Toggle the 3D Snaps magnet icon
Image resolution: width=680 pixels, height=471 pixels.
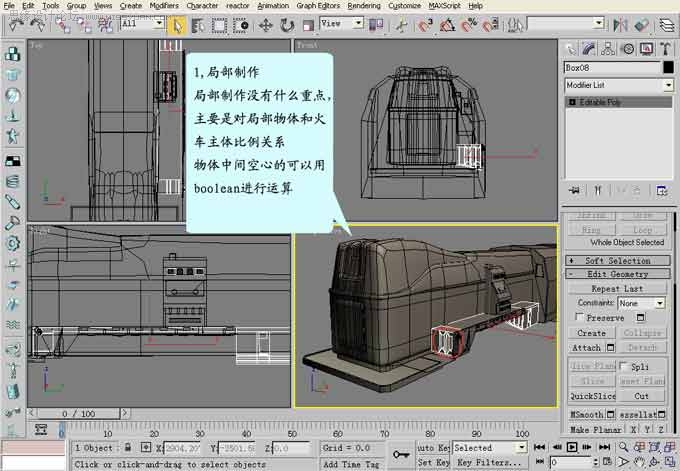point(425,25)
